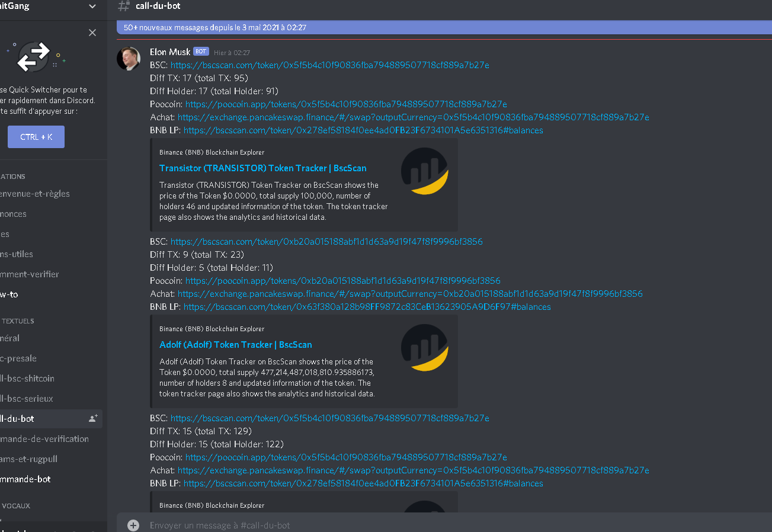Click the Adolf embed description text
Viewport: 772px width, 532px height.
[267, 377]
